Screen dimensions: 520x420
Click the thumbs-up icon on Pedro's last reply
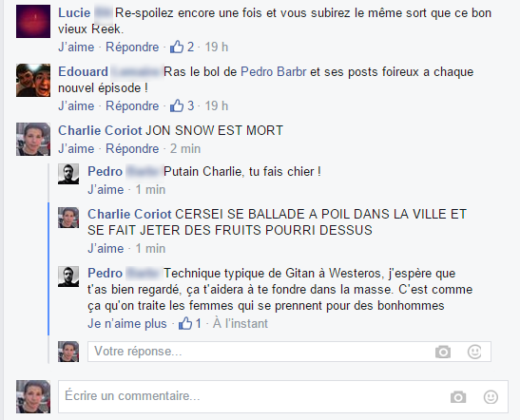pos(185,323)
